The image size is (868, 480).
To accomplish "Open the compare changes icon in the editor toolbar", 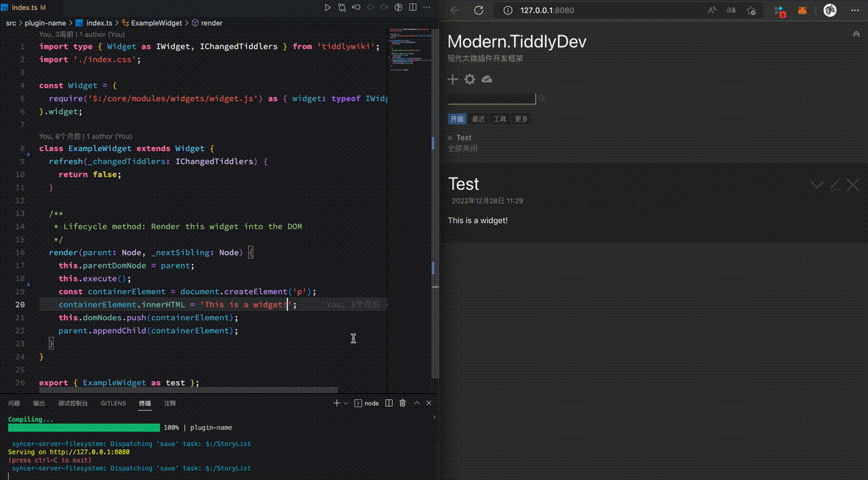I will [x=342, y=7].
